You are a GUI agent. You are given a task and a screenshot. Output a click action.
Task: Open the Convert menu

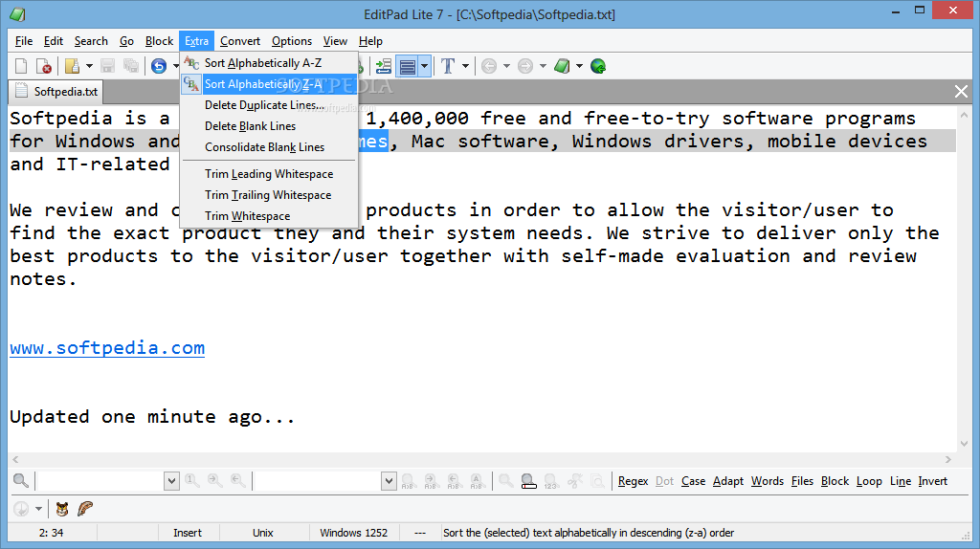coord(240,41)
